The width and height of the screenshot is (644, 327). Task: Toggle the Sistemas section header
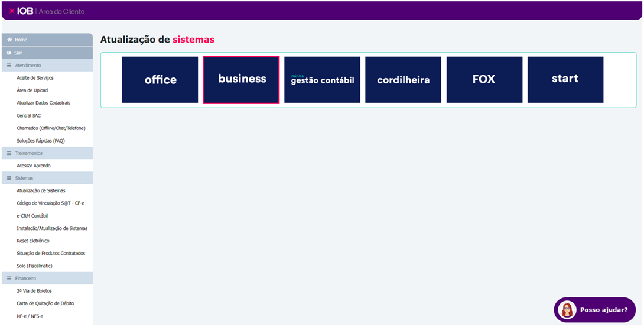(x=24, y=178)
